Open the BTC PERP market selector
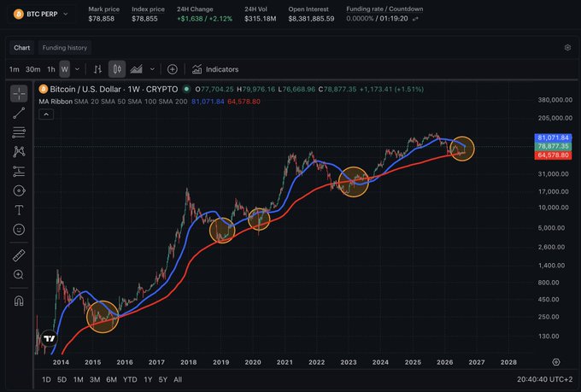Image resolution: width=581 pixels, height=392 pixels. (41, 14)
